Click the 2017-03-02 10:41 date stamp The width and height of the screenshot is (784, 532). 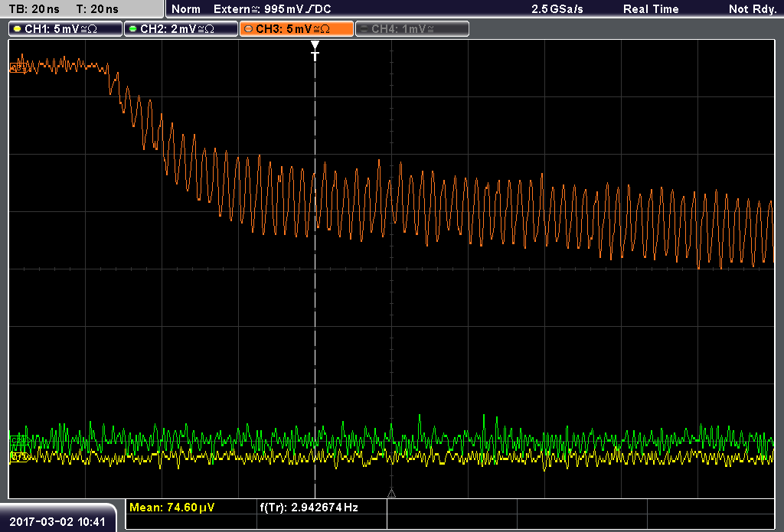tap(57, 522)
